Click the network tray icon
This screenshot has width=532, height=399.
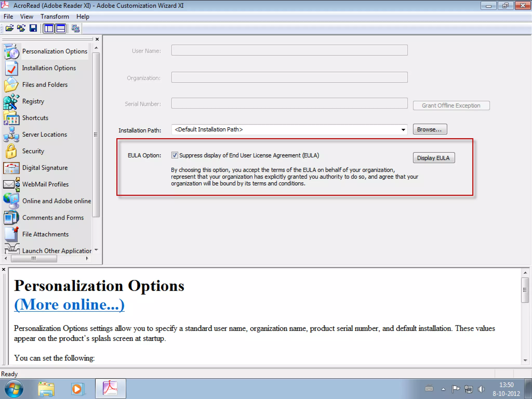tap(469, 389)
